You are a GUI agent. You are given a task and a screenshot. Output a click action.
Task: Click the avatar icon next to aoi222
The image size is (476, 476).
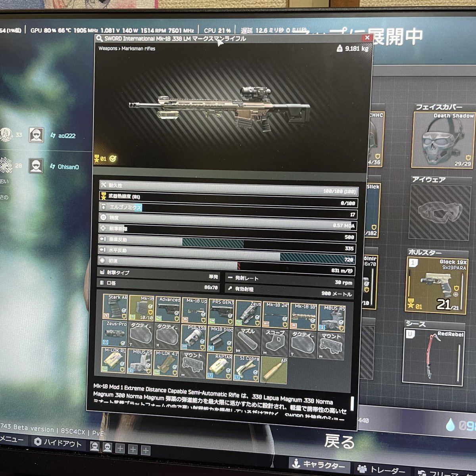coord(37,135)
